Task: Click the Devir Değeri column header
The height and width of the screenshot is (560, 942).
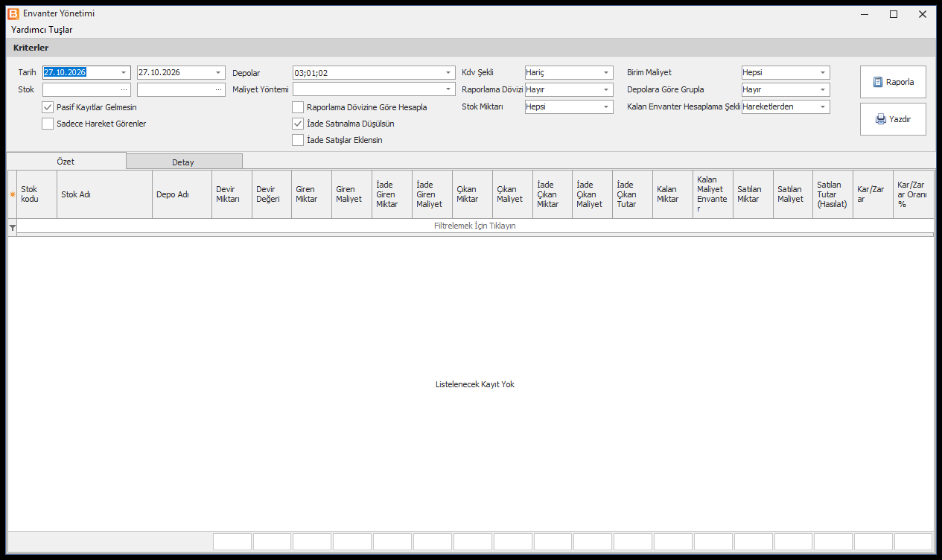Action: [272, 194]
